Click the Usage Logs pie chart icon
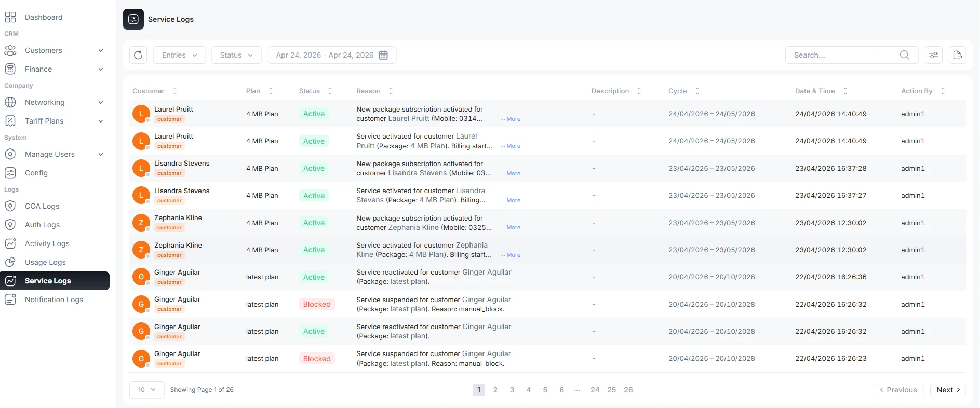The image size is (980, 408). pos(10,262)
